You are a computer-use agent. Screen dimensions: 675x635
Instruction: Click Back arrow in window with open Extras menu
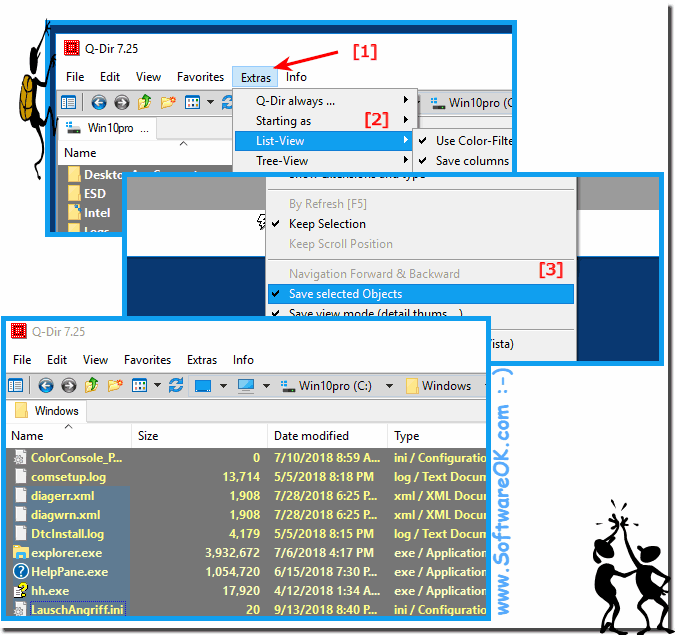(99, 102)
